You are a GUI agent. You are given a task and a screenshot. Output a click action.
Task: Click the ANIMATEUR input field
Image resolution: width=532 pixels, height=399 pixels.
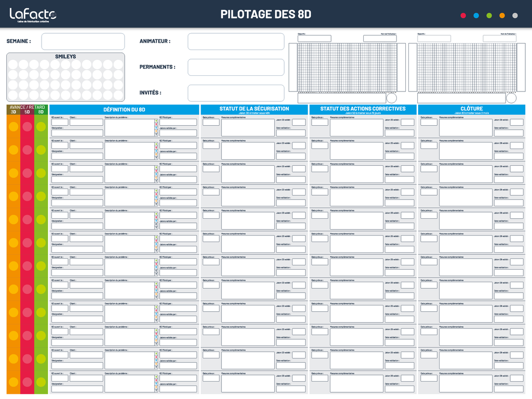pyautogui.click(x=236, y=42)
